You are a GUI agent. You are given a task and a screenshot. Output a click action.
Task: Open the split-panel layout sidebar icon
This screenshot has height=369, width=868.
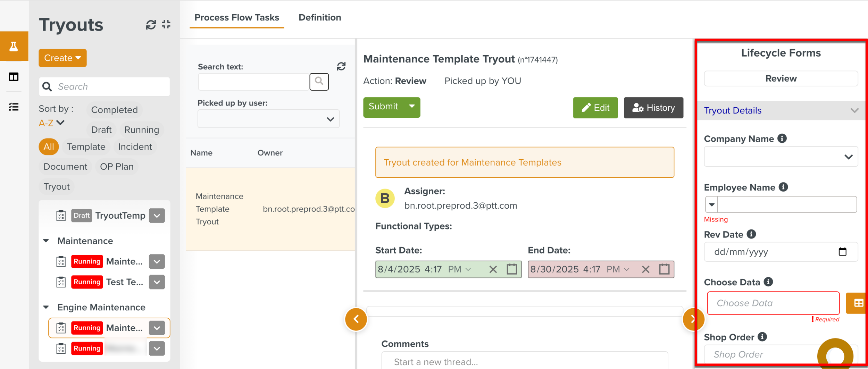point(14,77)
